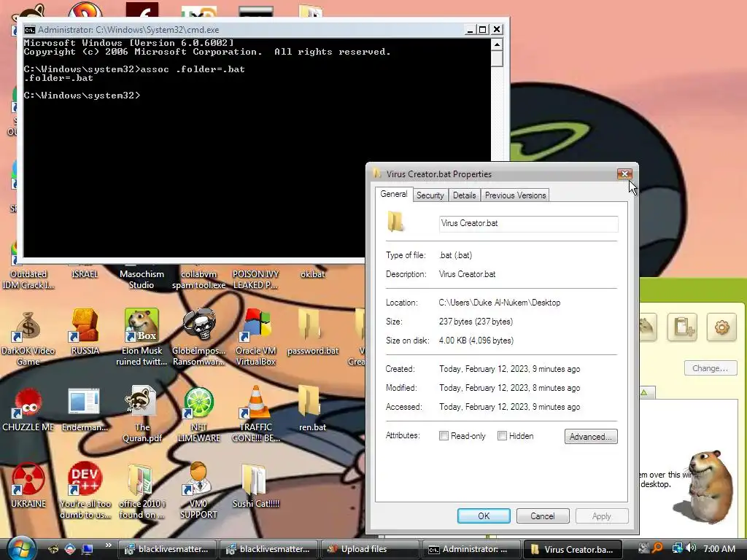The image size is (747, 560).
Task: Open the Sushi Cat folder icon
Action: (255, 479)
